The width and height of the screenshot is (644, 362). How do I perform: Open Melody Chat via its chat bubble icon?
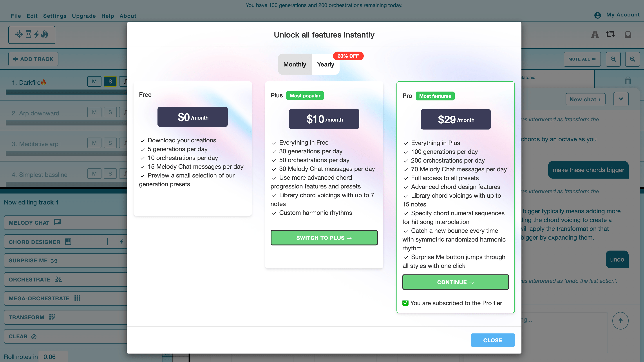click(57, 222)
